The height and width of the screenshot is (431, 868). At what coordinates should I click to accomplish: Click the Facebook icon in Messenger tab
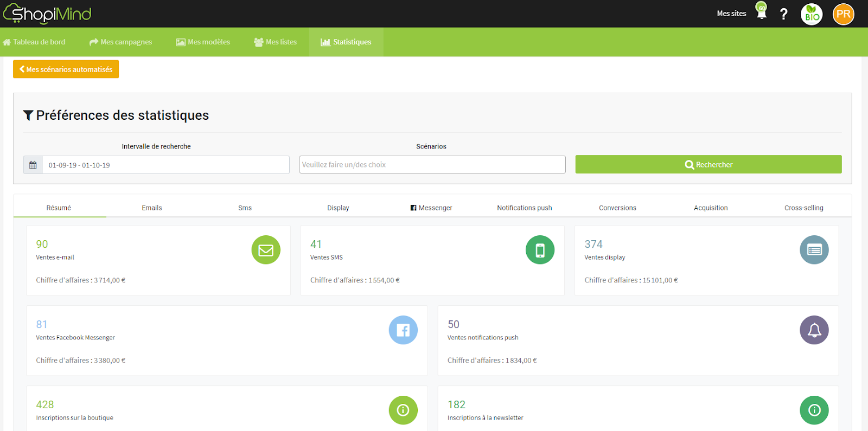[413, 208]
